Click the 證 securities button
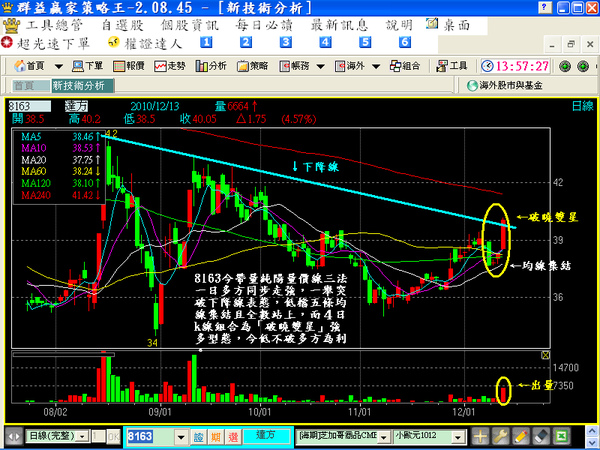This screenshot has height=450, width=600. pyautogui.click(x=198, y=437)
